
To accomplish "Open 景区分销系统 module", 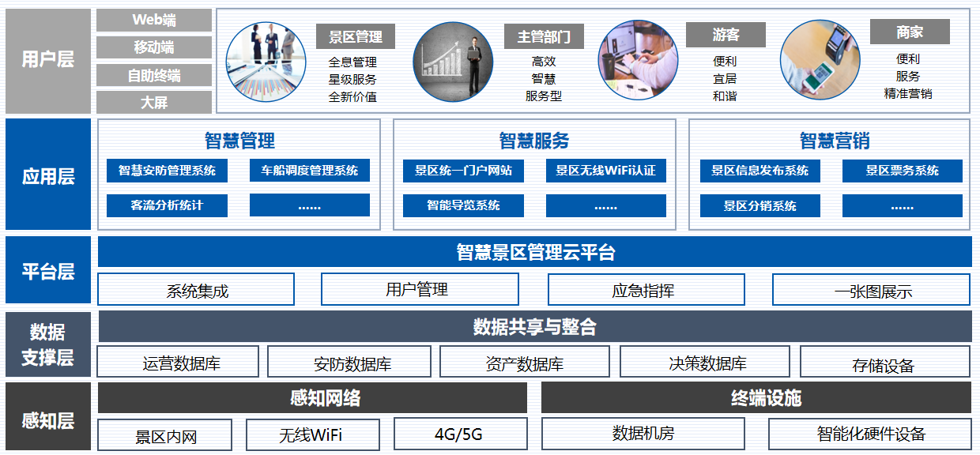I will [760, 206].
